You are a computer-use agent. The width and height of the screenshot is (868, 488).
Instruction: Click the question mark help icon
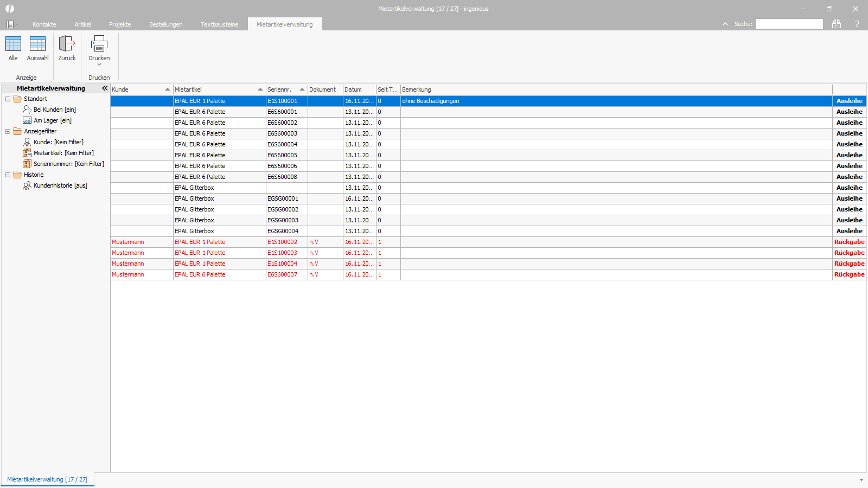tap(857, 24)
